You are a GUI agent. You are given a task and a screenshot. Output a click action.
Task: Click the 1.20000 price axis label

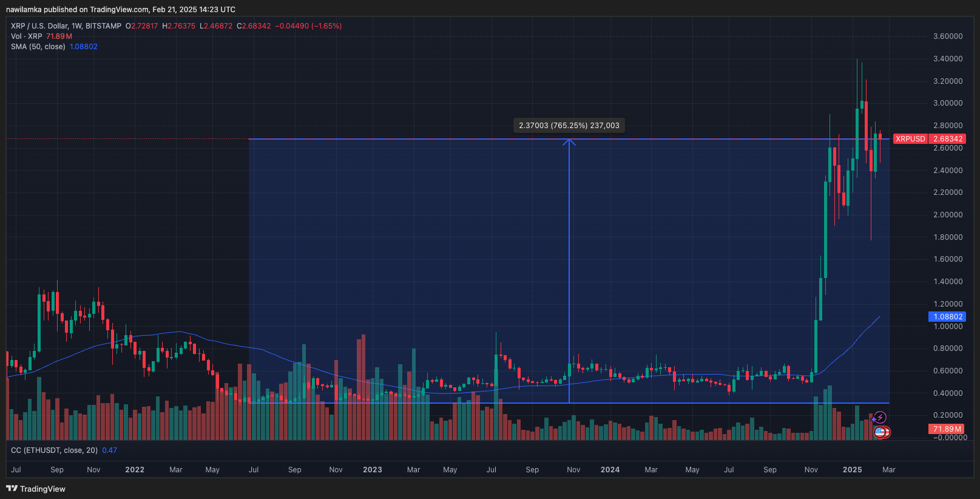[948, 304]
